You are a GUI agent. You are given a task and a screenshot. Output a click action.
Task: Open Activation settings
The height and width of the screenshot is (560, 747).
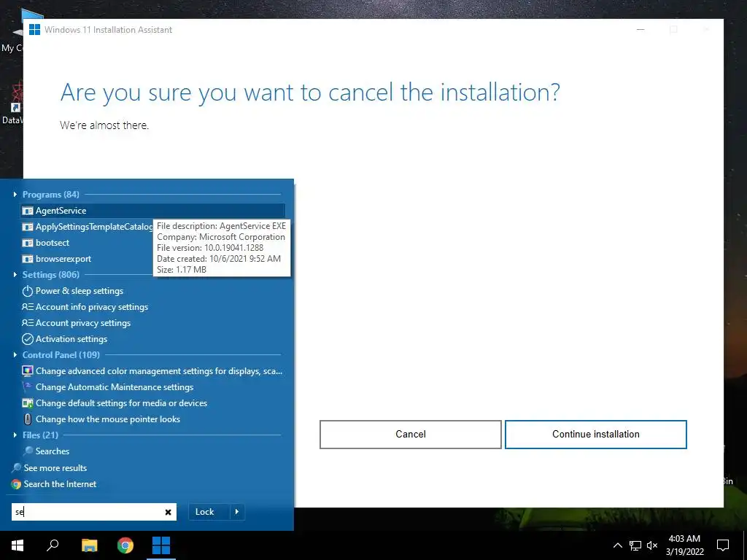71,339
